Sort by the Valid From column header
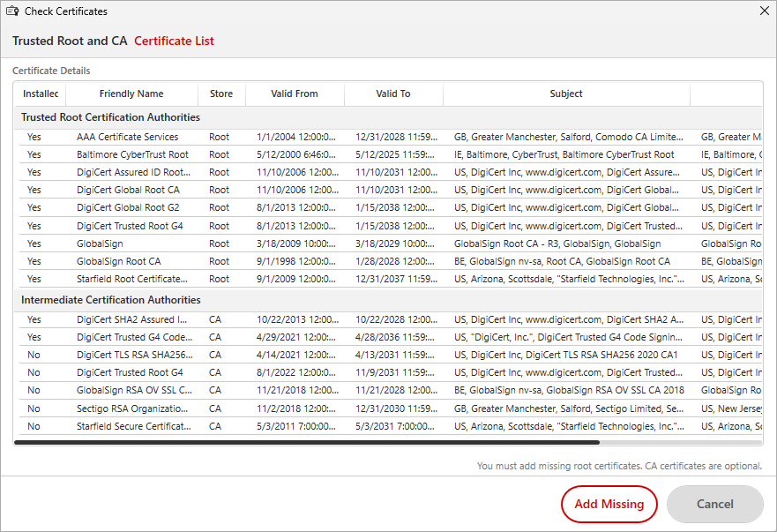Image resolution: width=777 pixels, height=532 pixels. click(295, 94)
